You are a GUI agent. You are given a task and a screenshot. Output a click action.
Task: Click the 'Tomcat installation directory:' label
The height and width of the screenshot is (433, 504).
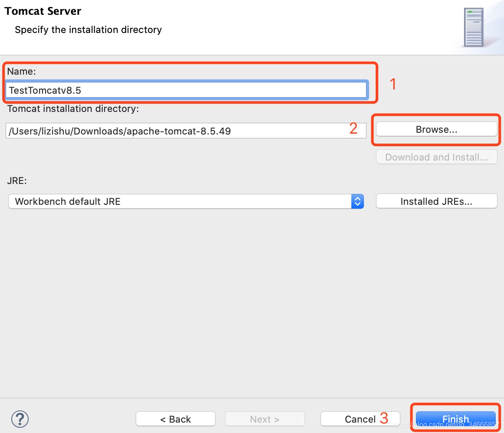[x=73, y=108]
